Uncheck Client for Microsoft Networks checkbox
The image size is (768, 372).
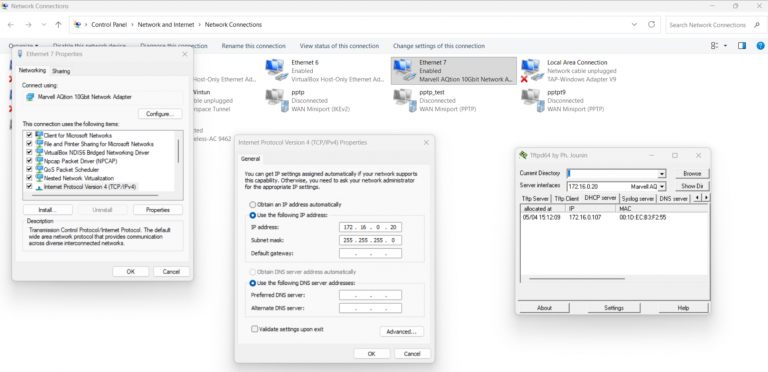[x=29, y=135]
